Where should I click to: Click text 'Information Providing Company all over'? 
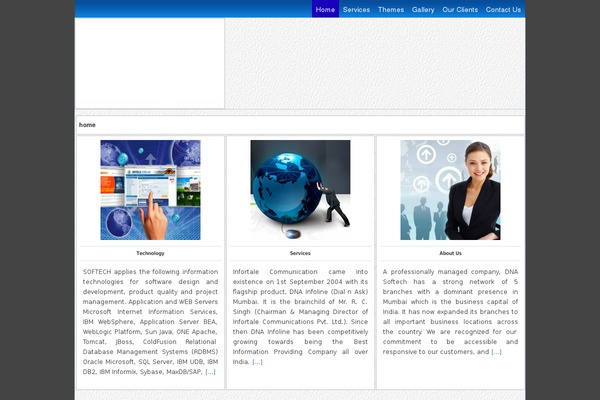coord(300,352)
